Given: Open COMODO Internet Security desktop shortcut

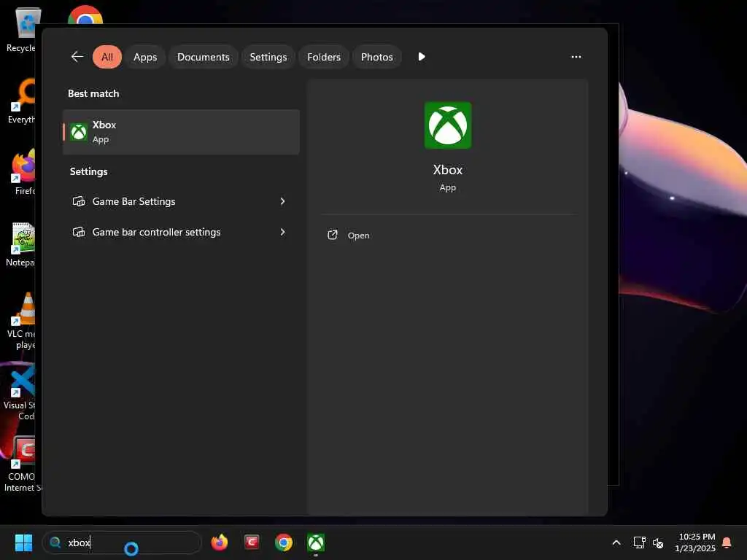Looking at the screenshot, I should 23,463.
